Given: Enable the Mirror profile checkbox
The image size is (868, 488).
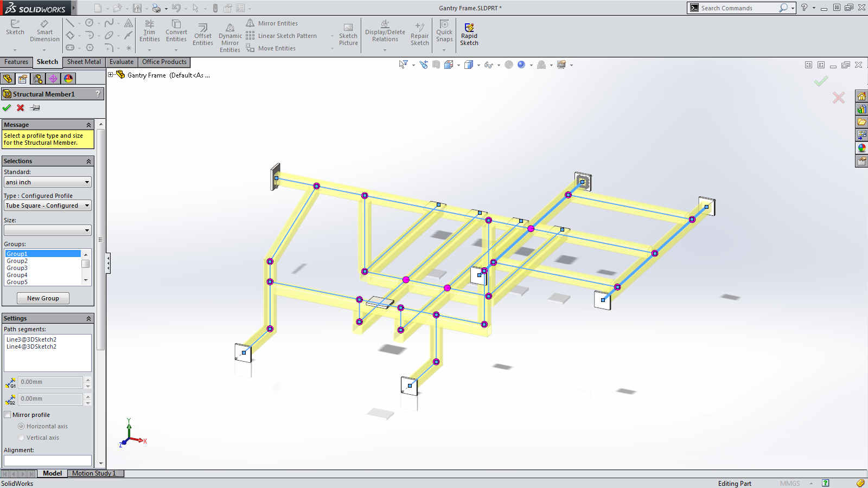Looking at the screenshot, I should 8,415.
